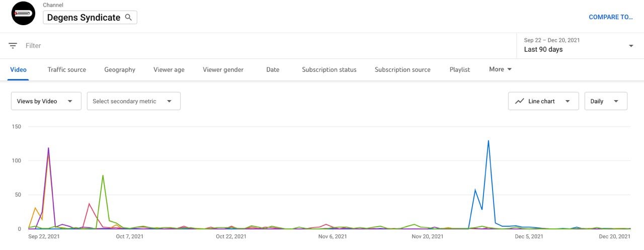This screenshot has height=250, width=644.
Task: Click the search icon beside channel name
Action: (128, 17)
